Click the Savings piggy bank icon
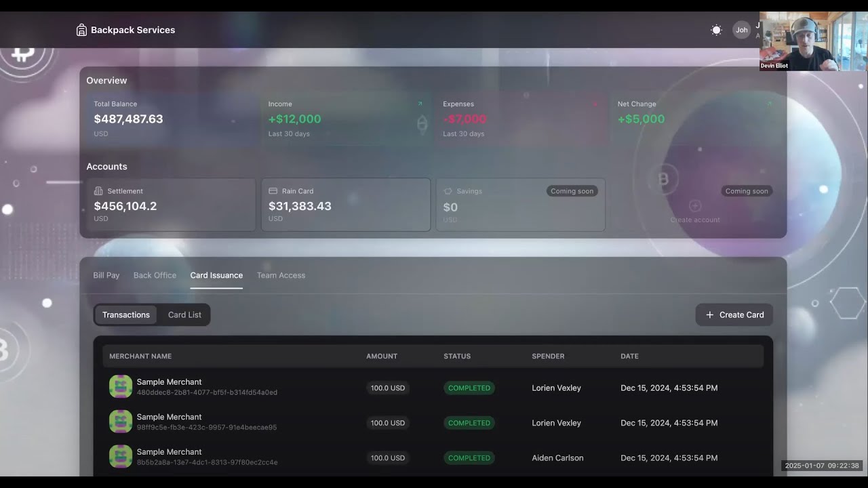Viewport: 868px width, 488px height. point(448,191)
